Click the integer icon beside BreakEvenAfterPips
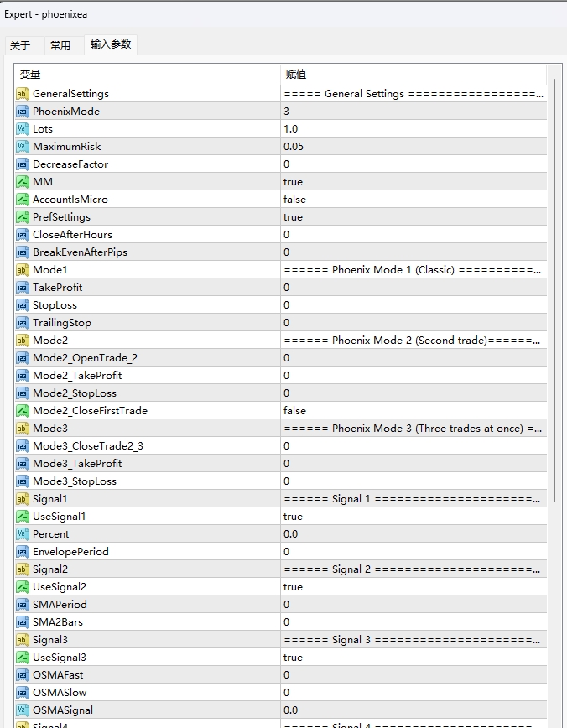The width and height of the screenshot is (567, 728). coord(23,252)
